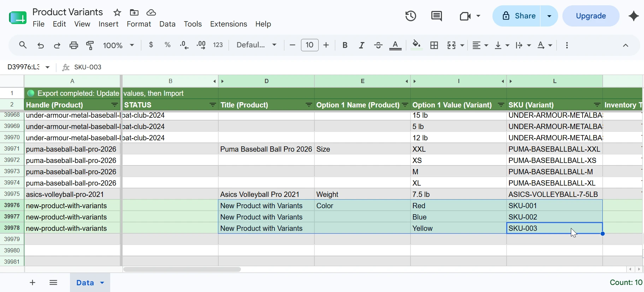The height and width of the screenshot is (292, 644).
Task: Expand merge cells options arrow
Action: click(462, 46)
